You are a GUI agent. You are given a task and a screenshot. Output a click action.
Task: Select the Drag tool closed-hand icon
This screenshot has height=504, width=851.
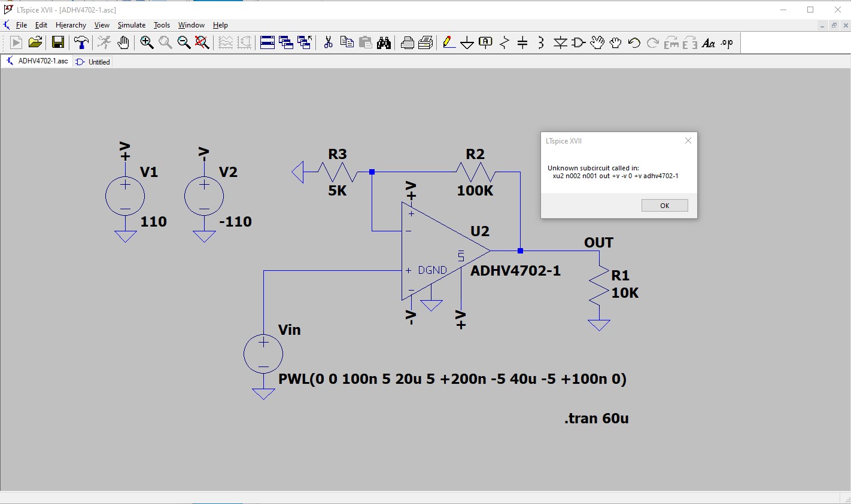point(616,42)
